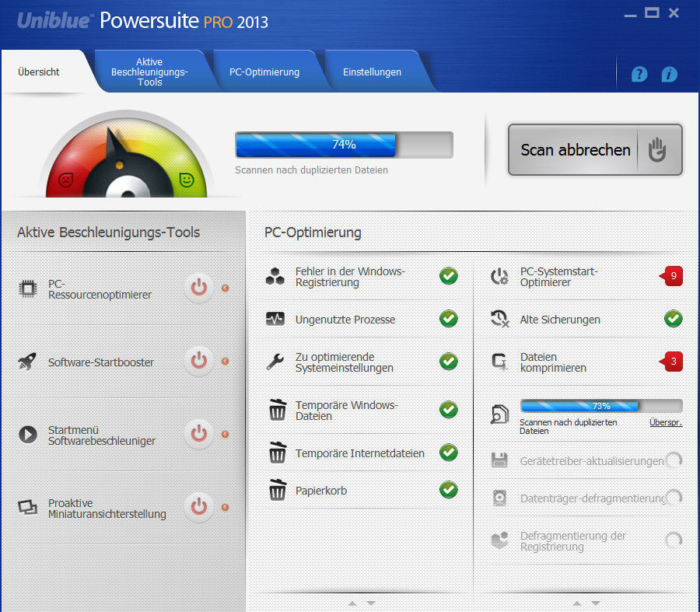
Task: Click the 'Zu optimierende Systemeinstellungen' label
Action: (345, 362)
